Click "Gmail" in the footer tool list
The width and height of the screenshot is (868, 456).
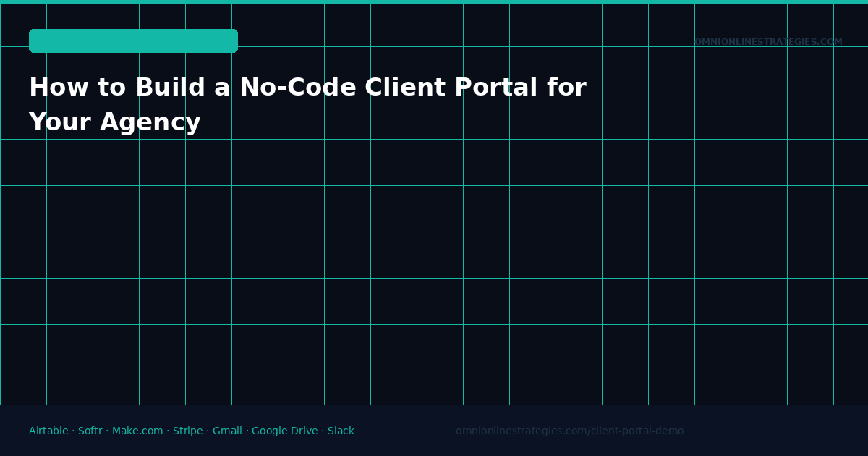[x=227, y=431]
